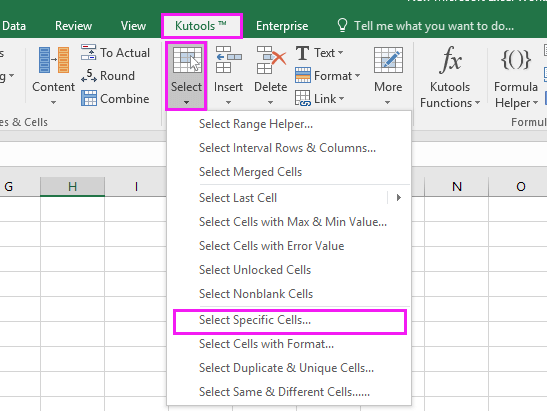
Task: Choose Select Merged Cells
Action: click(x=289, y=172)
